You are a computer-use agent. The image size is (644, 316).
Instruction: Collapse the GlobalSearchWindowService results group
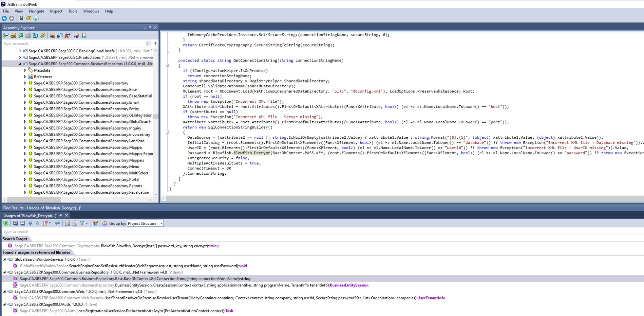tap(5, 259)
